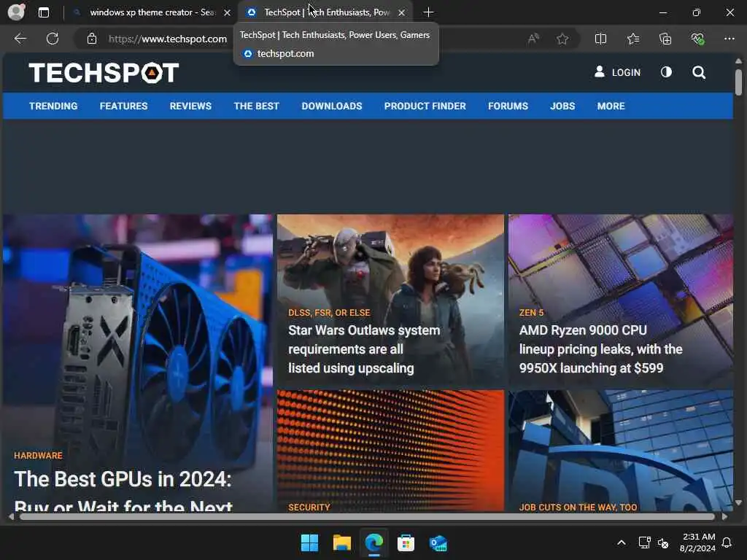The height and width of the screenshot is (560, 747).
Task: Open a new tab with plus button
Action: 428,12
